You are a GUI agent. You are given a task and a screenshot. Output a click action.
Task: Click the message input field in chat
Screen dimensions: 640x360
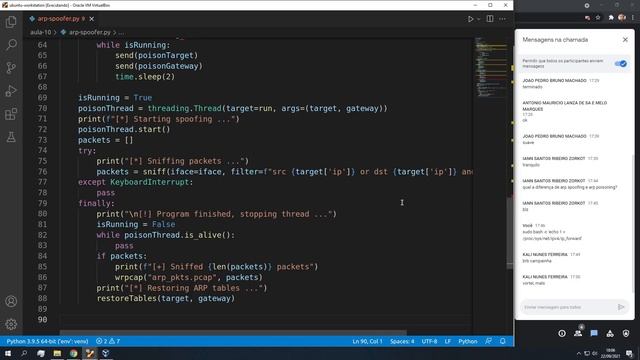[567, 307]
